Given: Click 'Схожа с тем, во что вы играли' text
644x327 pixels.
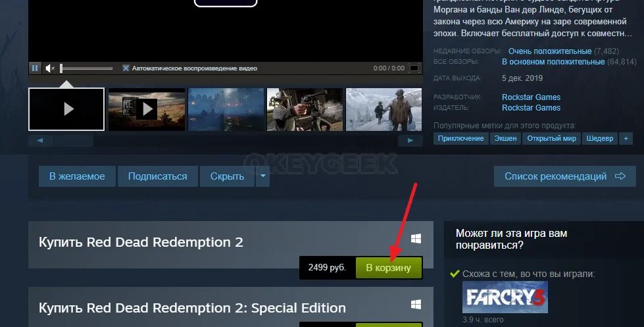Looking at the screenshot, I should tap(529, 274).
